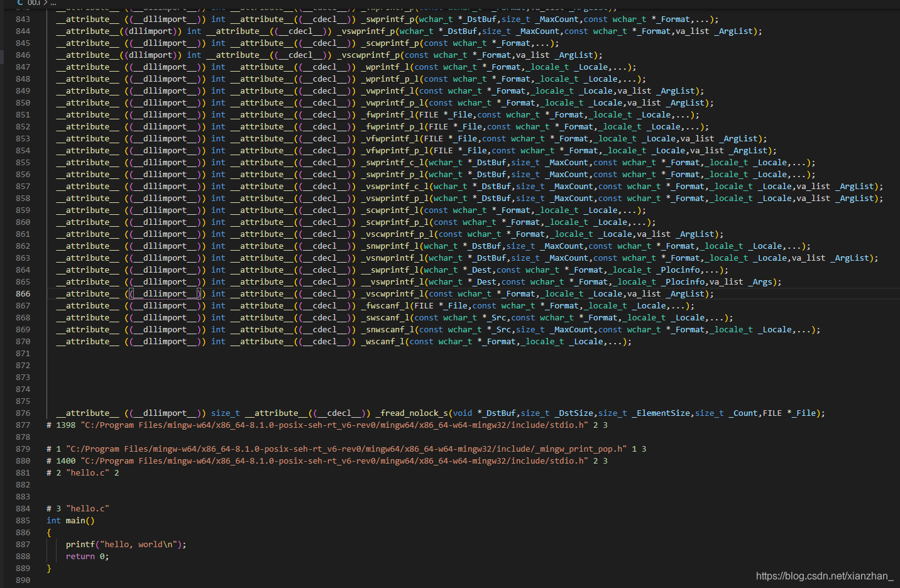900x588 pixels.
Task: Click the _snwscanf_l function name
Action: click(387, 330)
